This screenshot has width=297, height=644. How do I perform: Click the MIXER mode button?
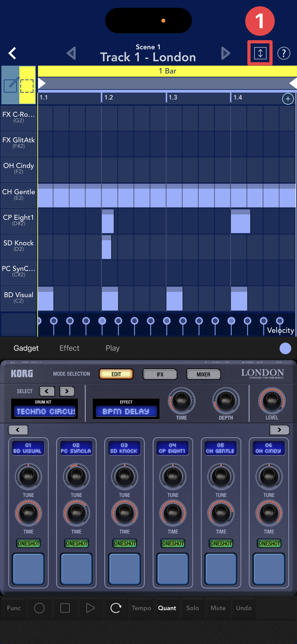point(203,374)
